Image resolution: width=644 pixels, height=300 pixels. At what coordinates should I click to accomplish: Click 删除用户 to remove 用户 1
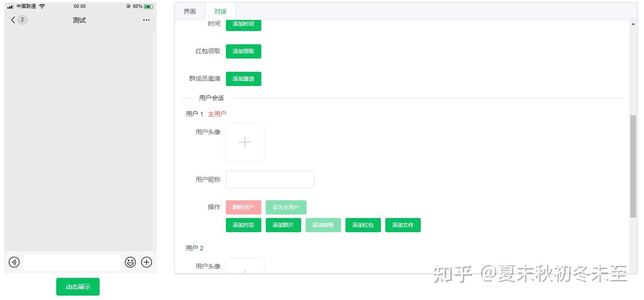[243, 207]
